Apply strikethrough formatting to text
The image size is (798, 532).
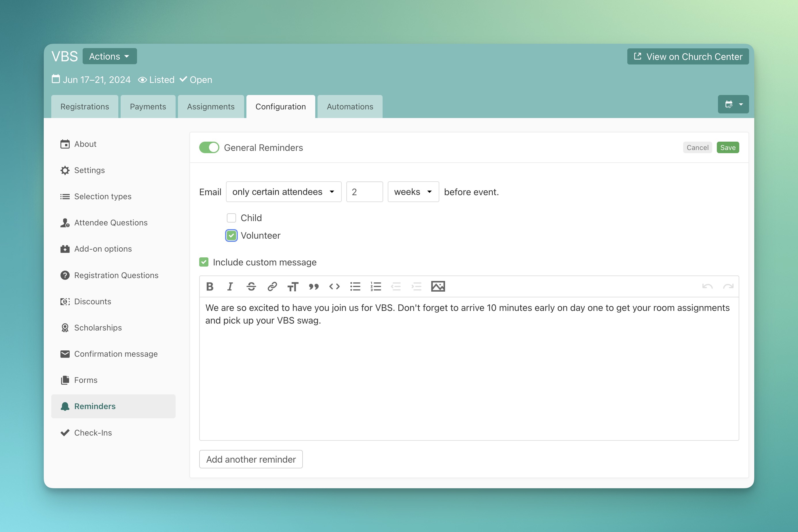click(251, 287)
